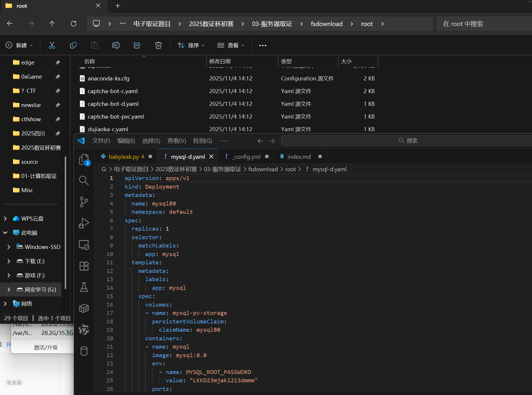Switch to the babyleak.py tab
532x395 pixels.
click(x=124, y=157)
